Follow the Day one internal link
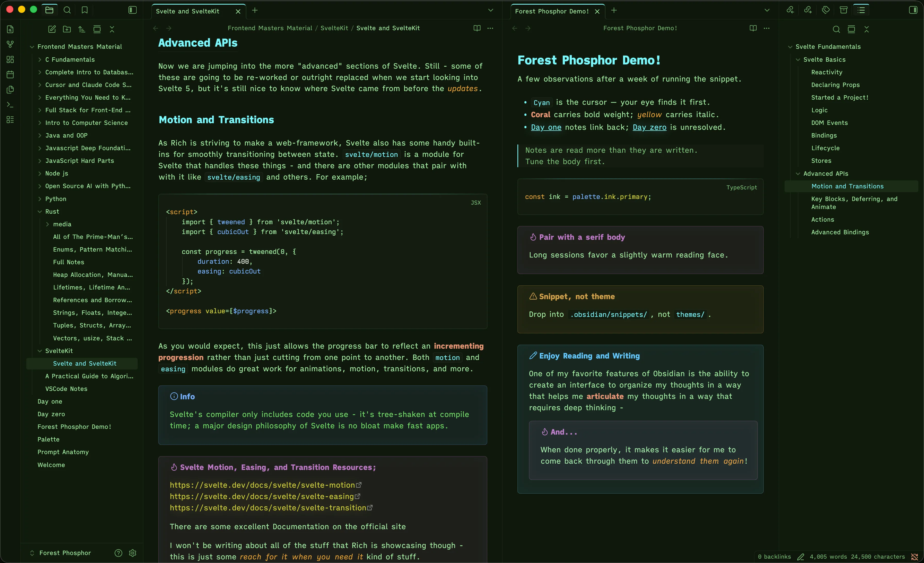Image resolution: width=924 pixels, height=563 pixels. pyautogui.click(x=546, y=127)
